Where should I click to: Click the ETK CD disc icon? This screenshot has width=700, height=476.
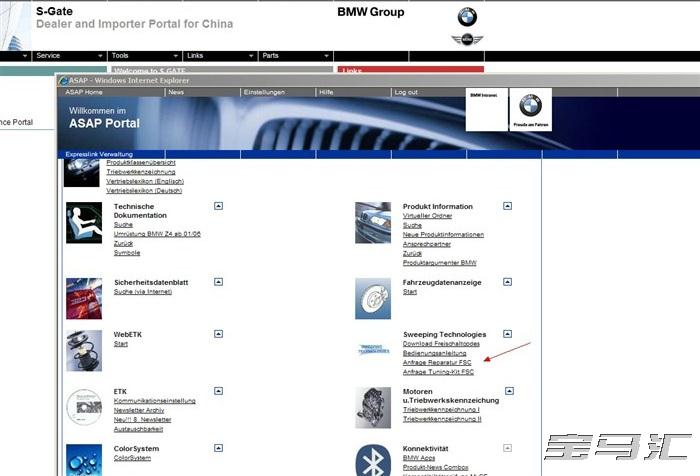(84, 407)
